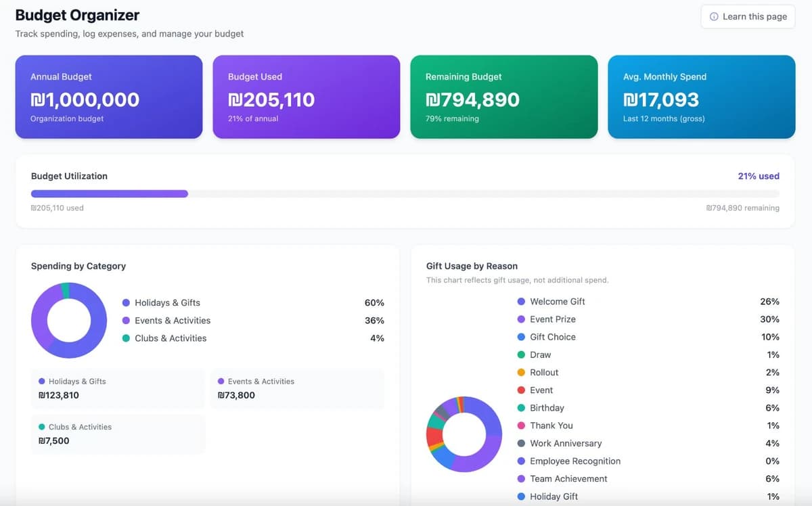Click the info icon in Learn this page
812x506 pixels.
pyautogui.click(x=714, y=16)
